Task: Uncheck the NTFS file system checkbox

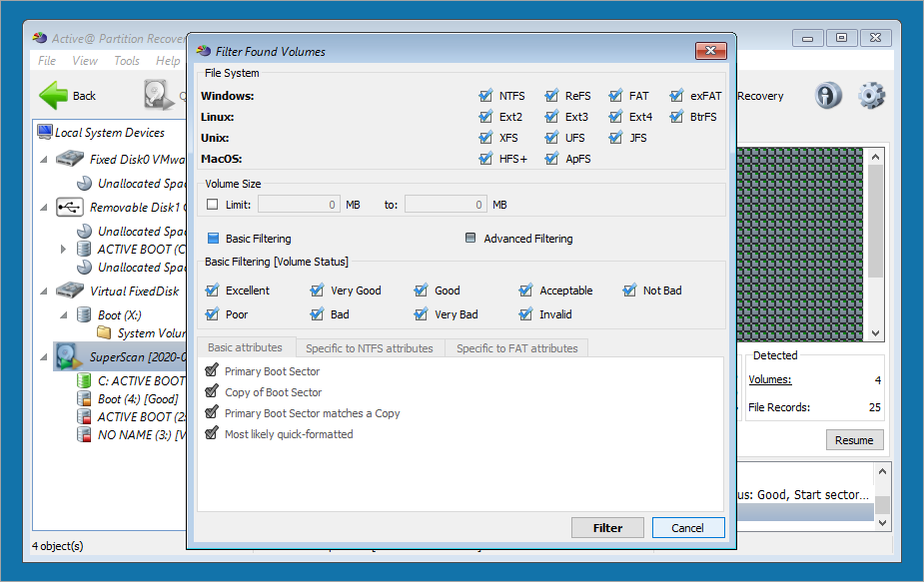Action: pyautogui.click(x=485, y=96)
